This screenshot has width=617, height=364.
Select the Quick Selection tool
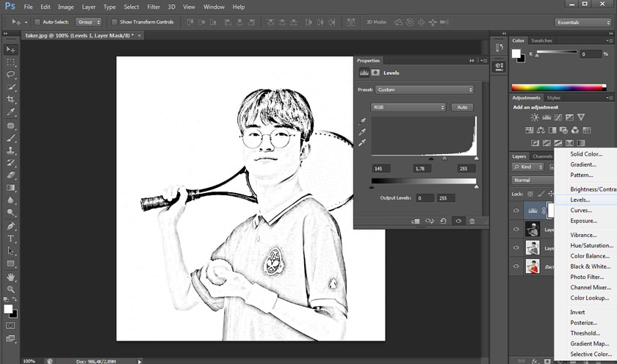point(10,87)
